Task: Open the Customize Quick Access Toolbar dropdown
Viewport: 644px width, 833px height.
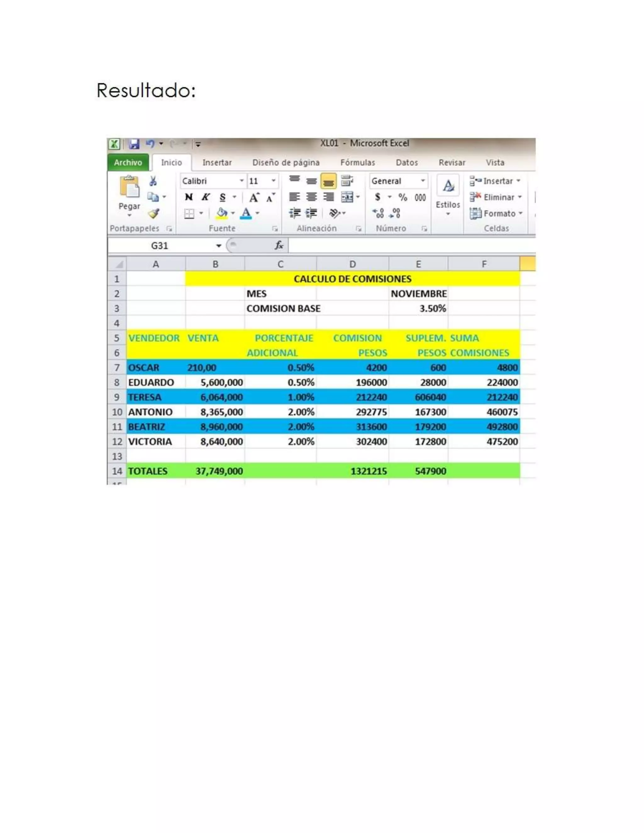Action: tap(198, 144)
